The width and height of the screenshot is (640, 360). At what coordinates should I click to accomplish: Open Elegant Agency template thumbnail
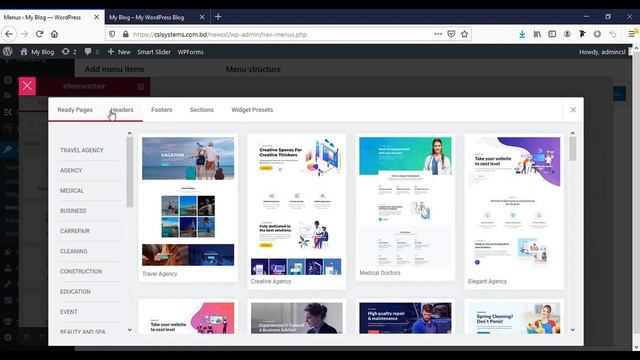click(514, 206)
